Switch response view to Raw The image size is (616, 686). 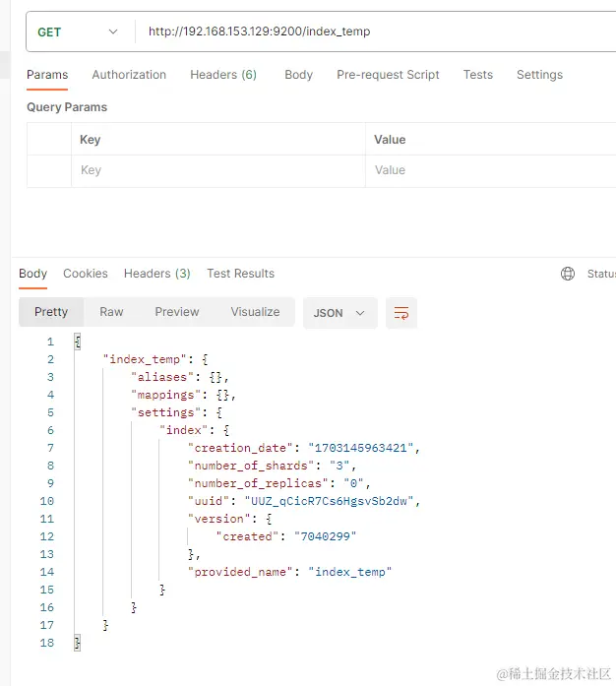click(x=111, y=312)
